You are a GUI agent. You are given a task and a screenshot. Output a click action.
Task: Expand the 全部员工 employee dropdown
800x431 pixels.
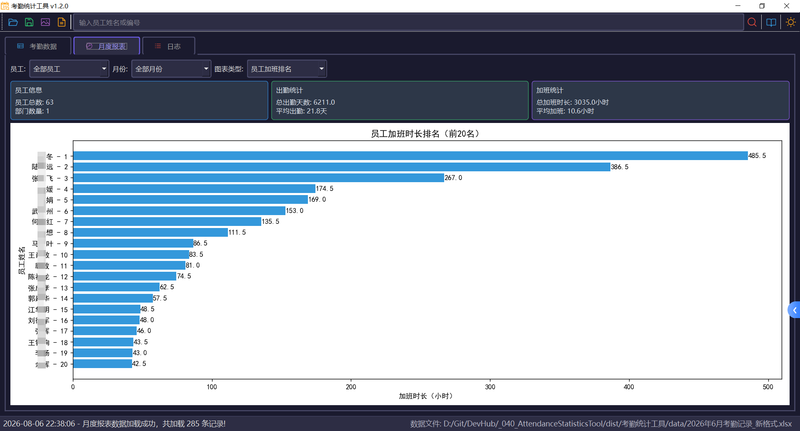(69, 69)
